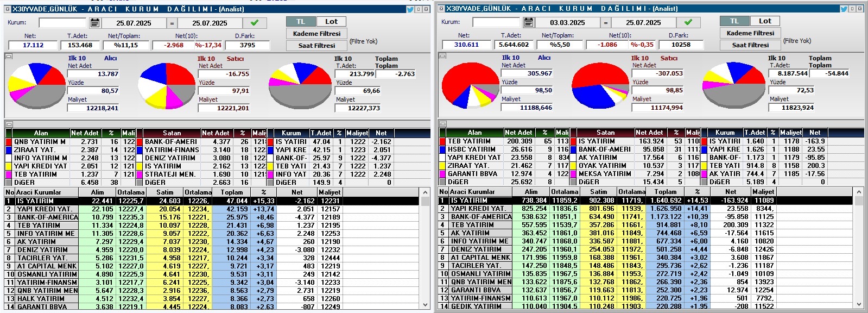Confirm dates with the green checkmark, left window

click(255, 23)
